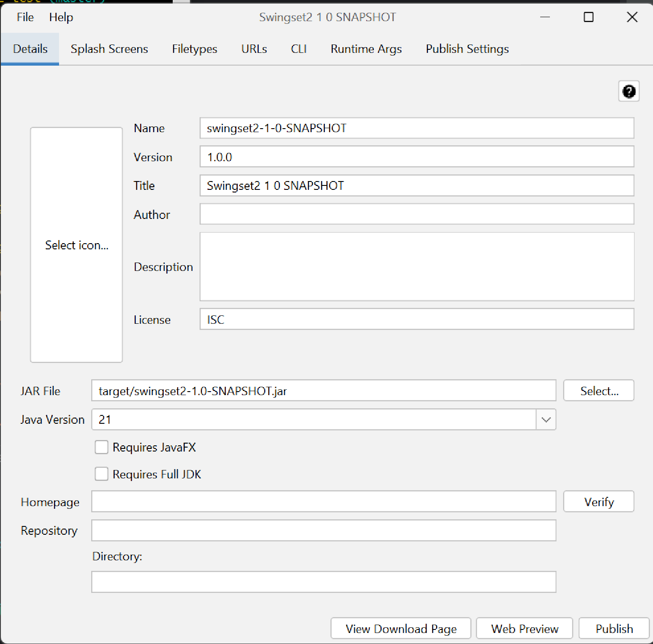Click View Download Page
The width and height of the screenshot is (653, 644).
[401, 629]
